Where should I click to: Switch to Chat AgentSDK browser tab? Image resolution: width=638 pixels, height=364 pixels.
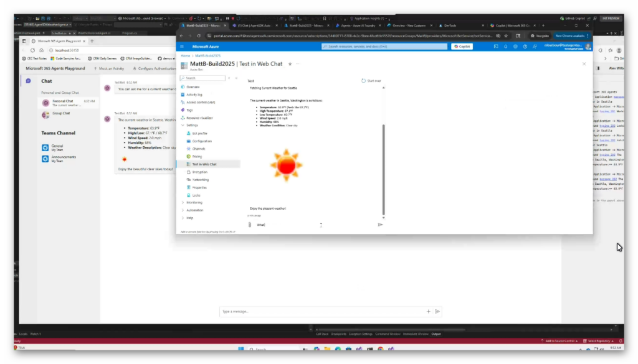click(x=254, y=25)
